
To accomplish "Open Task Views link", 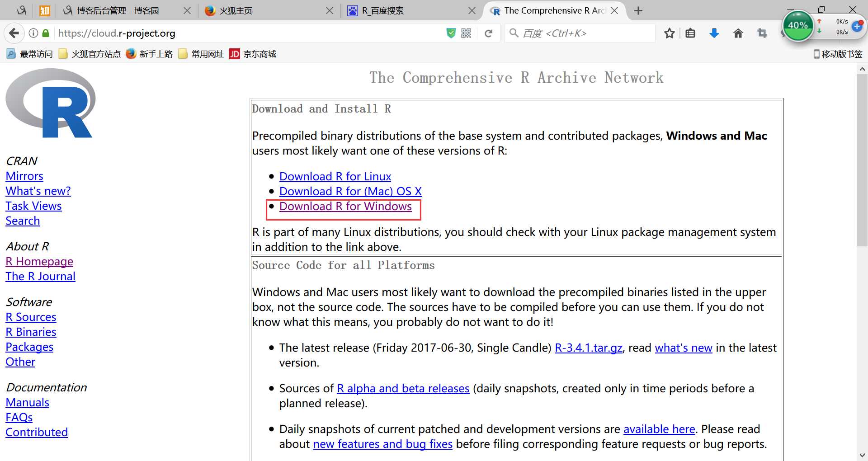I will click(x=33, y=206).
